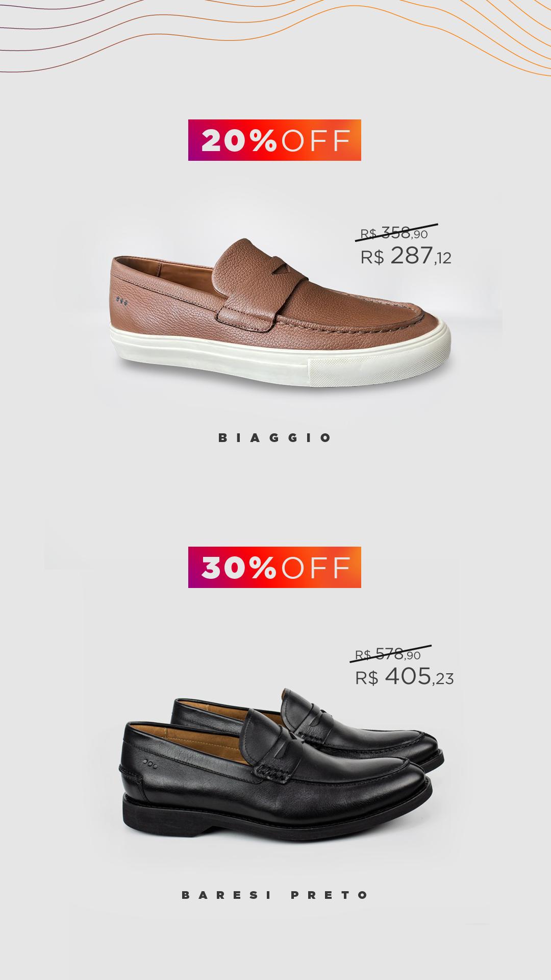551x980 pixels.
Task: Click the BARESI PRETO product name
Action: pyautogui.click(x=275, y=895)
